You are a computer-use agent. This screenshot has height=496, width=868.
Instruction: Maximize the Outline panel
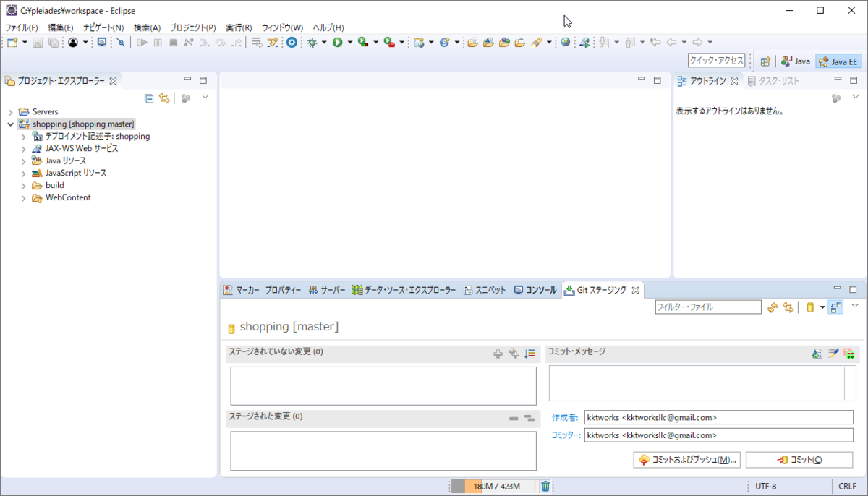point(854,80)
